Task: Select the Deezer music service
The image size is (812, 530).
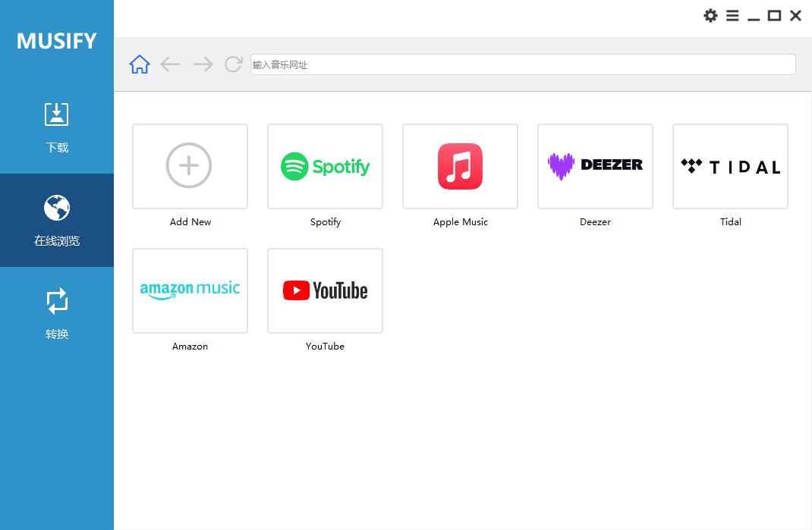Action: coord(595,166)
